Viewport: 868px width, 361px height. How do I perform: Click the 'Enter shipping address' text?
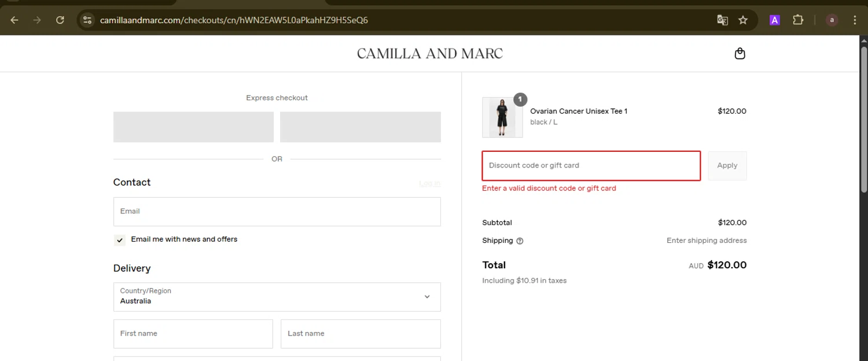click(707, 240)
